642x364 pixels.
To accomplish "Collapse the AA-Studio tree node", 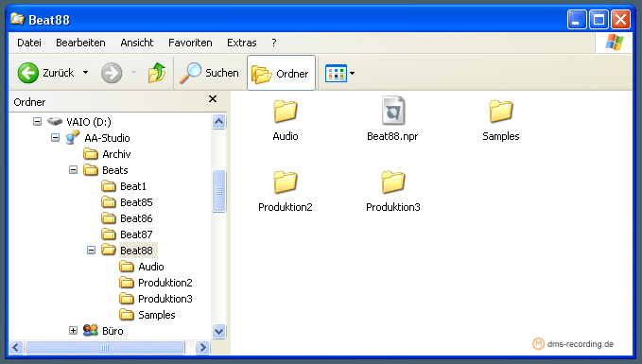I will pos(55,138).
